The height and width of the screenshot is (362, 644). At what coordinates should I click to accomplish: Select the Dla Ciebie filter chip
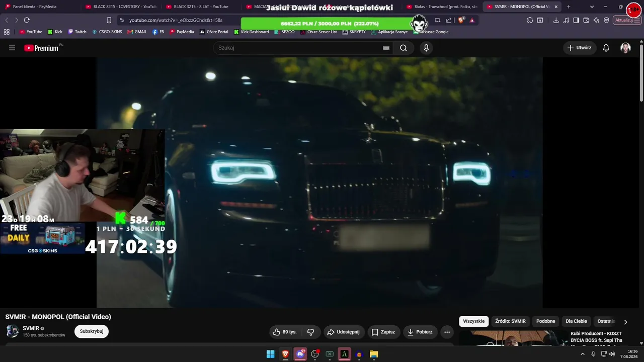click(x=577, y=321)
